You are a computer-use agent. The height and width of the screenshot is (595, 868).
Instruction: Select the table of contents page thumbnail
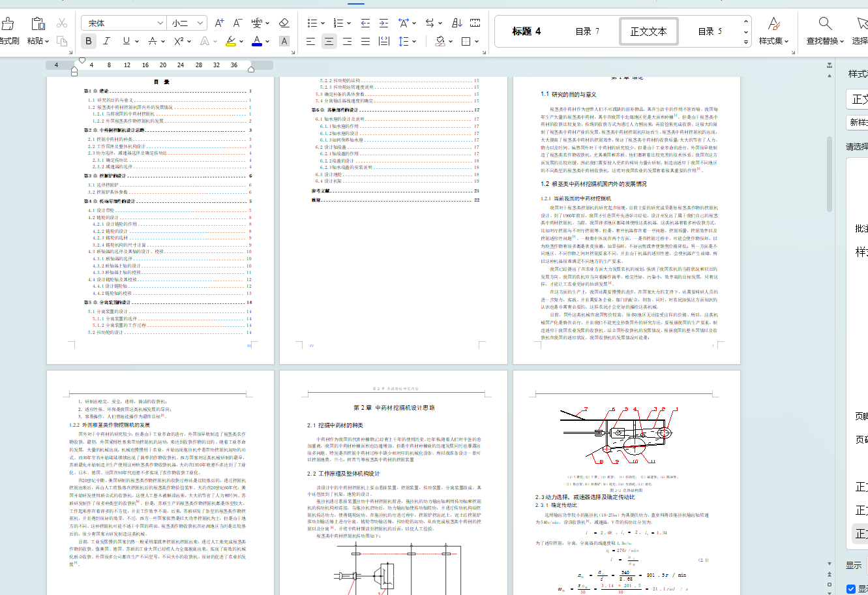pyautogui.click(x=160, y=220)
